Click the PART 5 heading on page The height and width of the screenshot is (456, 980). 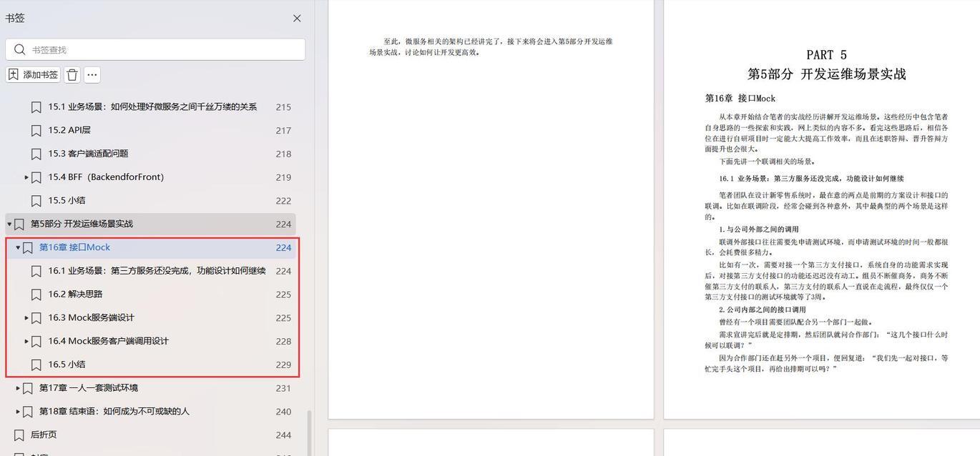pyautogui.click(x=826, y=55)
